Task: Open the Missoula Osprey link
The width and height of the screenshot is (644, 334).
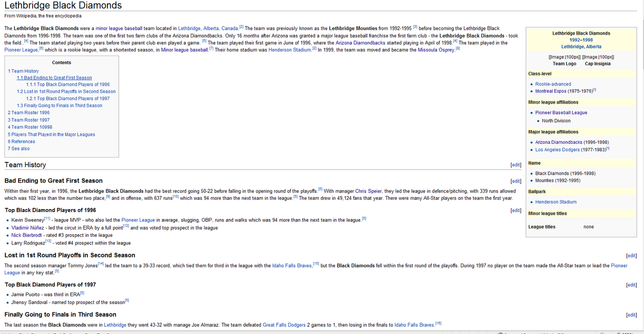Action: [x=436, y=50]
